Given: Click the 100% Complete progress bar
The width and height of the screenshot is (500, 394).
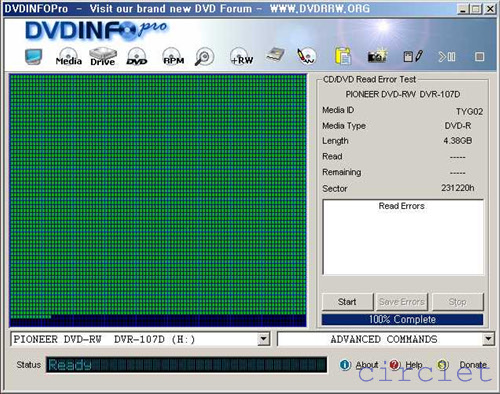Looking at the screenshot, I should pos(402,319).
